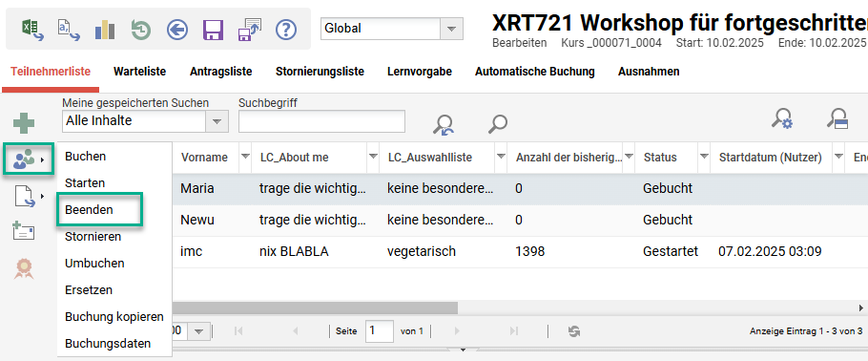Open the Anzahl der bisherig column arrow
The image size is (868, 361).
click(629, 157)
